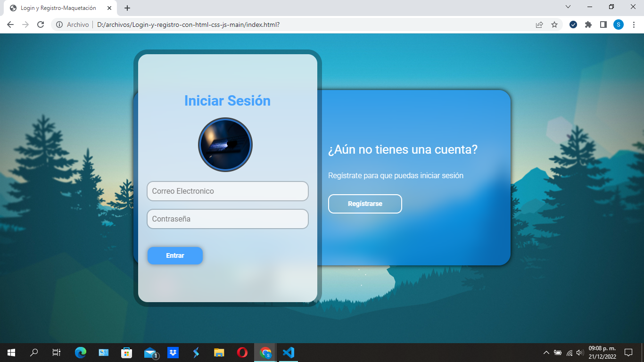This screenshot has width=644, height=362.
Task: Open the browser share icon
Action: [x=539, y=24]
